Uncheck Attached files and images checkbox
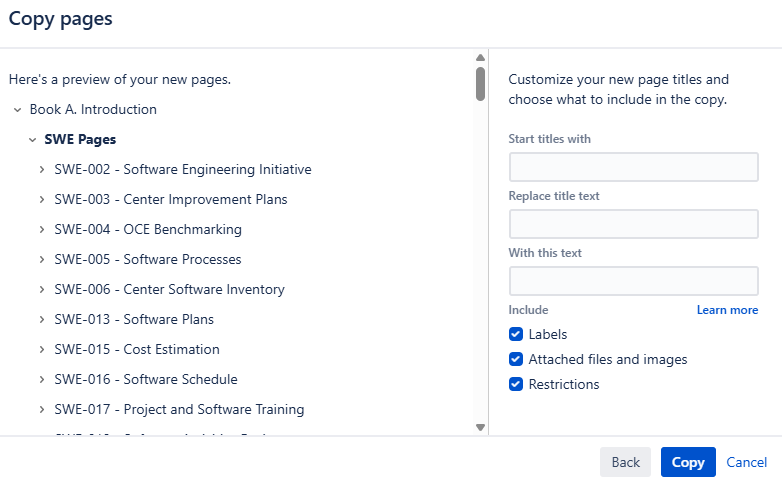This screenshot has width=782, height=478. coord(516,360)
